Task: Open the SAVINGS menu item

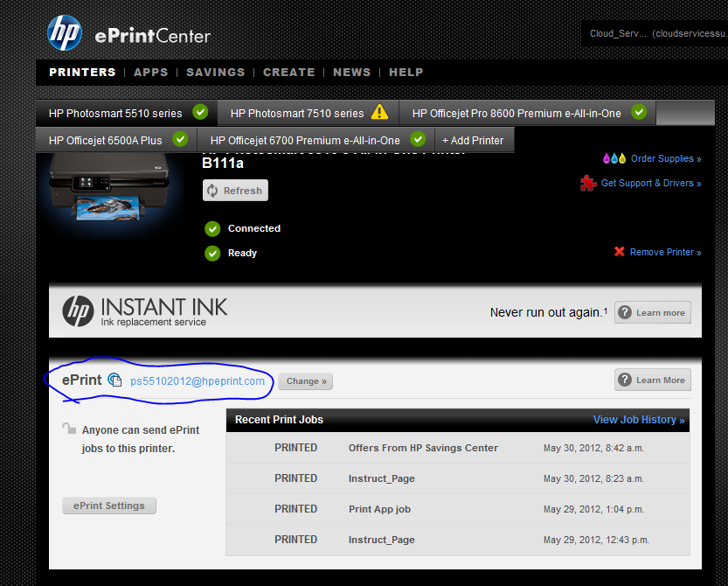Action: [x=215, y=73]
